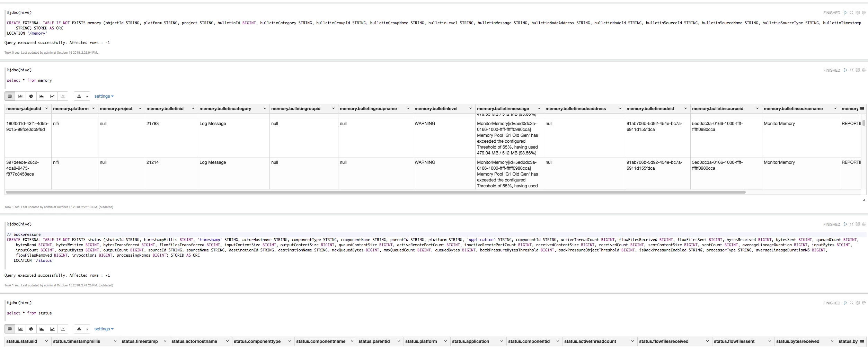868x347 pixels.
Task: Run the 'select * from memory' paragraph
Action: click(x=845, y=70)
